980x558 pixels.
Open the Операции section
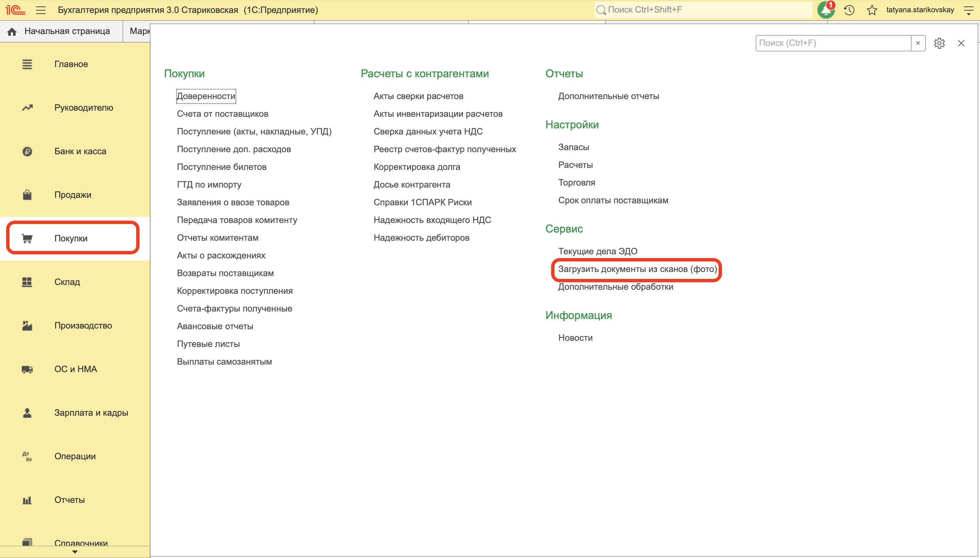click(x=75, y=457)
